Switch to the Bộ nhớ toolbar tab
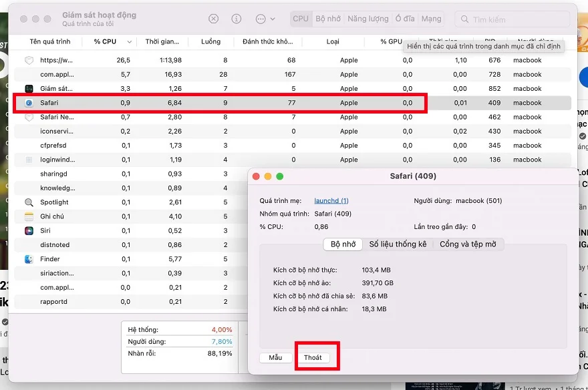 coord(328,19)
